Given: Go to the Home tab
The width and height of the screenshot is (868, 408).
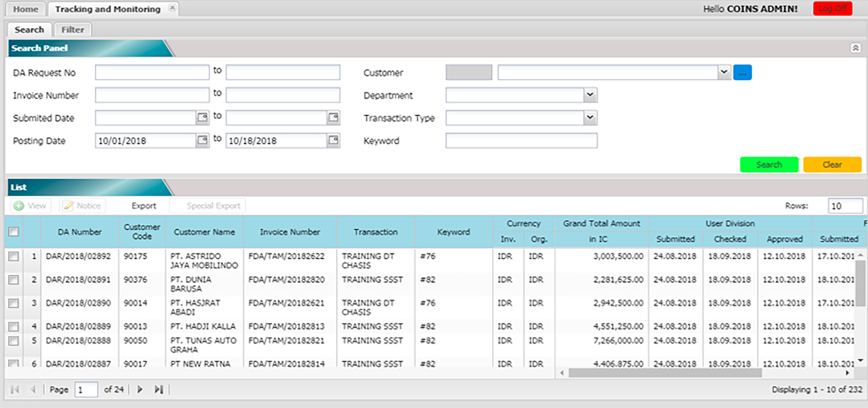Looking at the screenshot, I should 25,9.
